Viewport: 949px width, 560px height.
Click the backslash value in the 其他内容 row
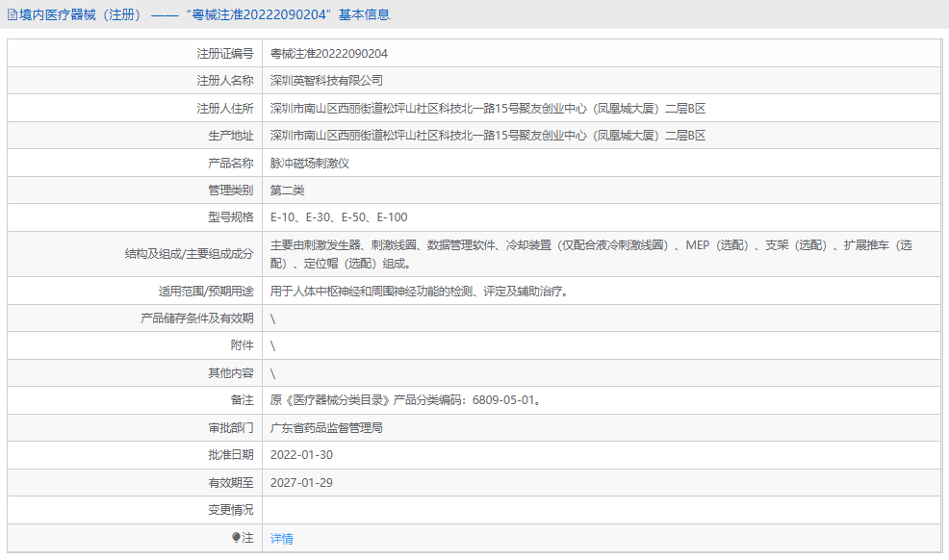tap(272, 373)
